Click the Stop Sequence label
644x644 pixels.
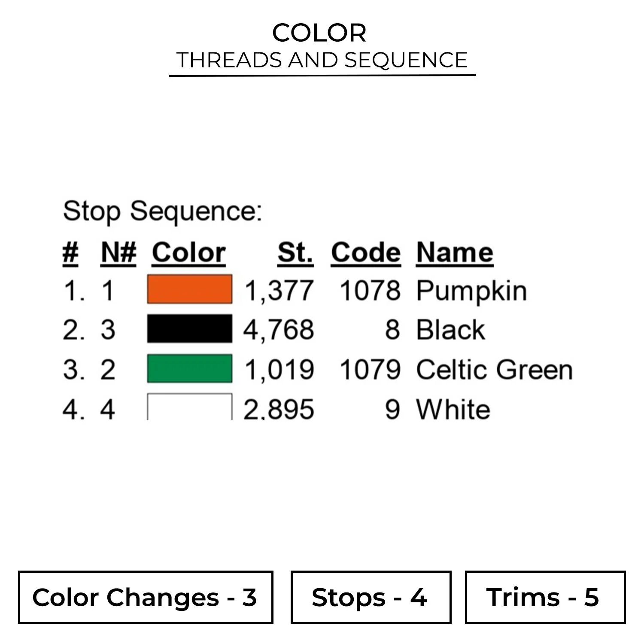coord(162,211)
